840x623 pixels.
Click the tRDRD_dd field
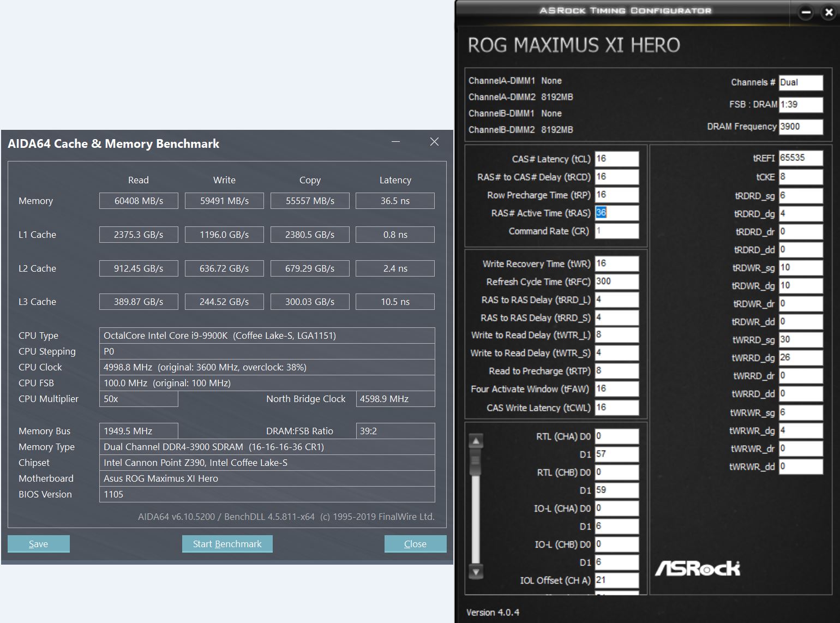(800, 250)
